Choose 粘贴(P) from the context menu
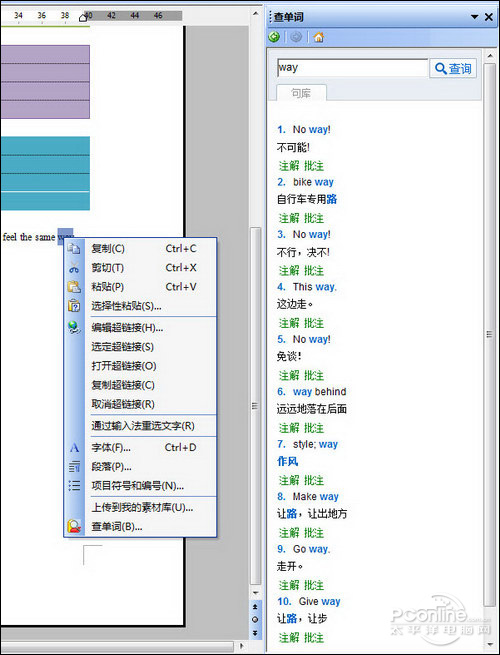 click(x=141, y=287)
